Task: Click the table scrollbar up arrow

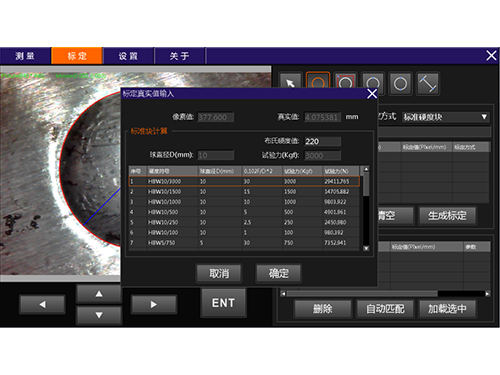Action: tap(366, 169)
